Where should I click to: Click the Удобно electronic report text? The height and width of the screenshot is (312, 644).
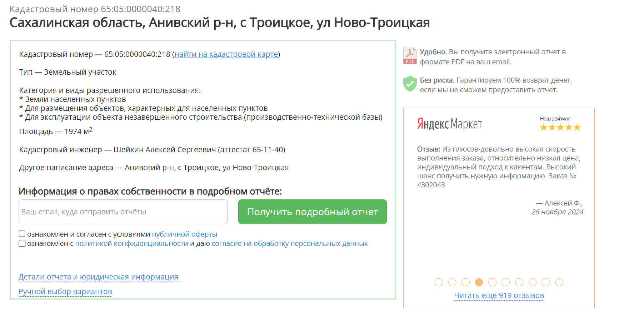tap(493, 57)
